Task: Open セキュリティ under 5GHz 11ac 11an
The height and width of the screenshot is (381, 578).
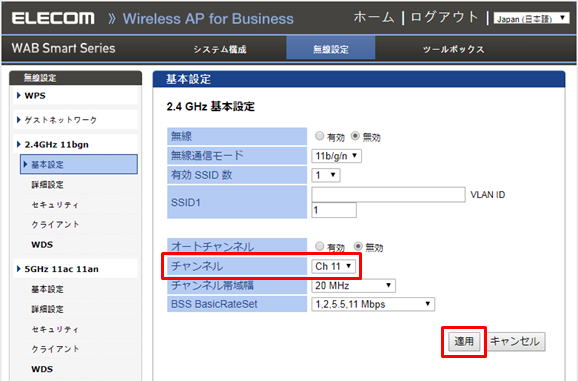Action: point(55,329)
